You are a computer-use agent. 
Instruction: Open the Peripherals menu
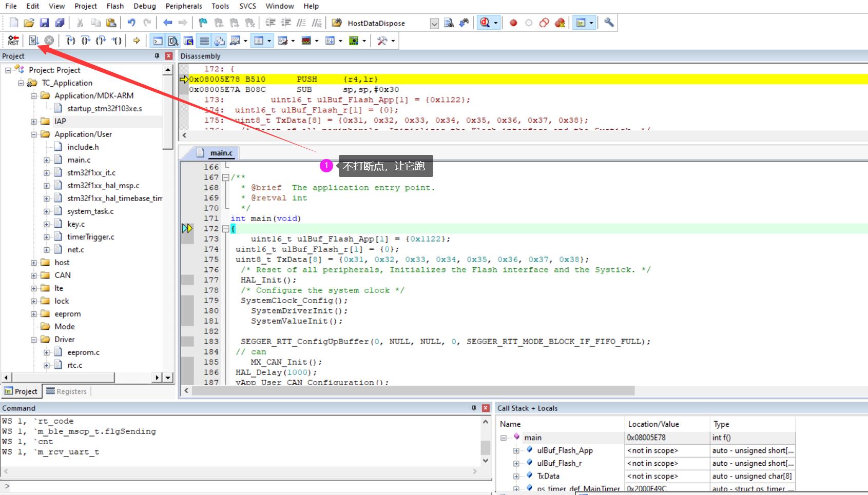184,6
